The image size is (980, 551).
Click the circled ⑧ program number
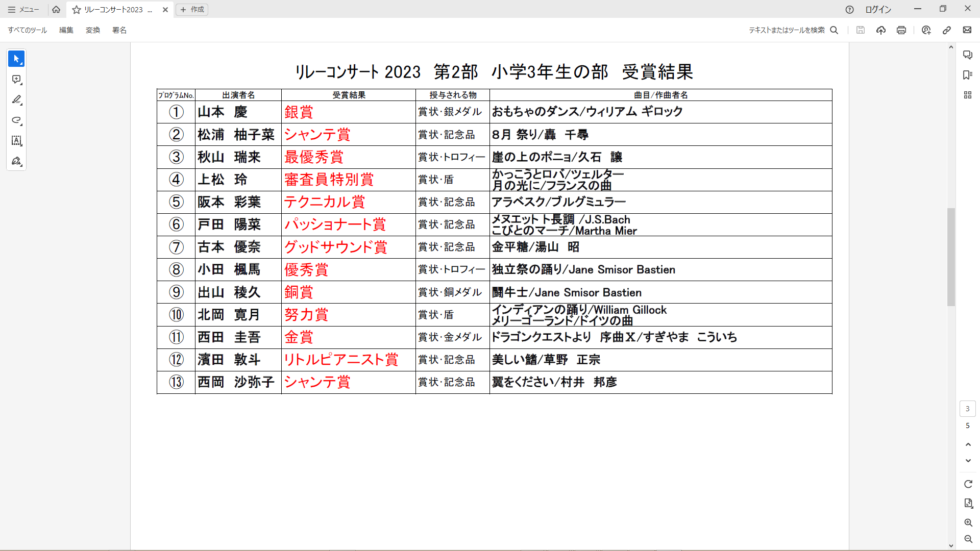pos(176,269)
